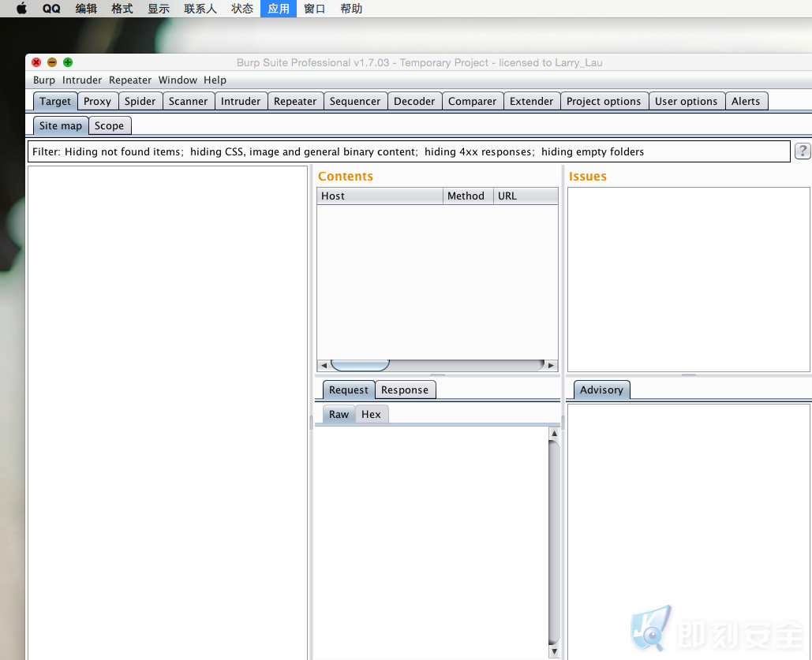Click the request pane vertical scrollbar
Image resolution: width=812 pixels, height=660 pixels.
554,543
